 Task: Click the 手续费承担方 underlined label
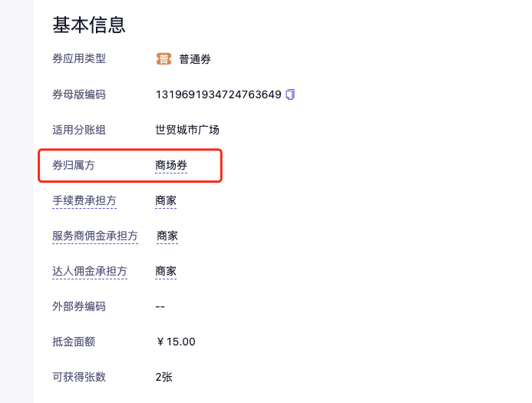(x=84, y=200)
